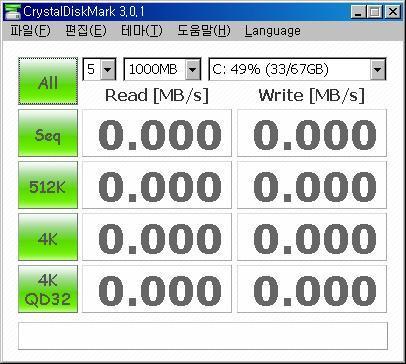Start all benchmarks with All button
Screen dimensions: 406x364
pyautogui.click(x=48, y=81)
